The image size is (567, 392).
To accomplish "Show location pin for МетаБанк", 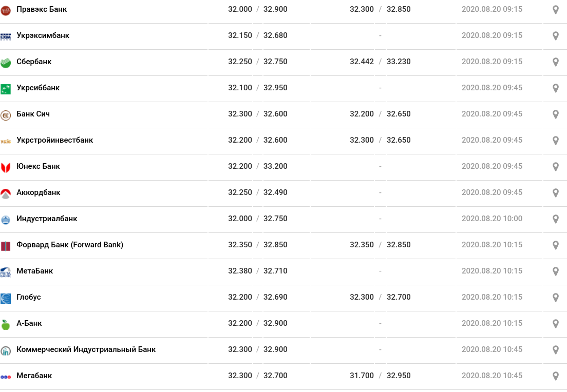I will (x=556, y=271).
